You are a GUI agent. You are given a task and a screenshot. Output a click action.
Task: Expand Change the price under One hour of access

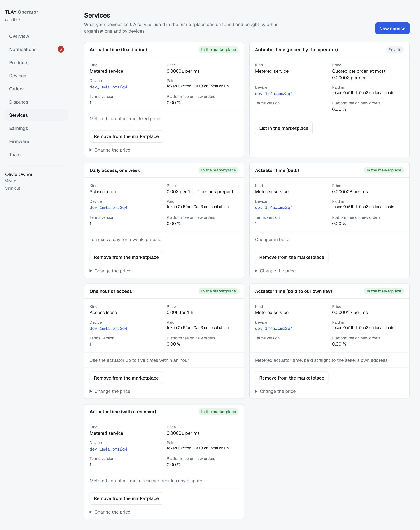pos(110,391)
